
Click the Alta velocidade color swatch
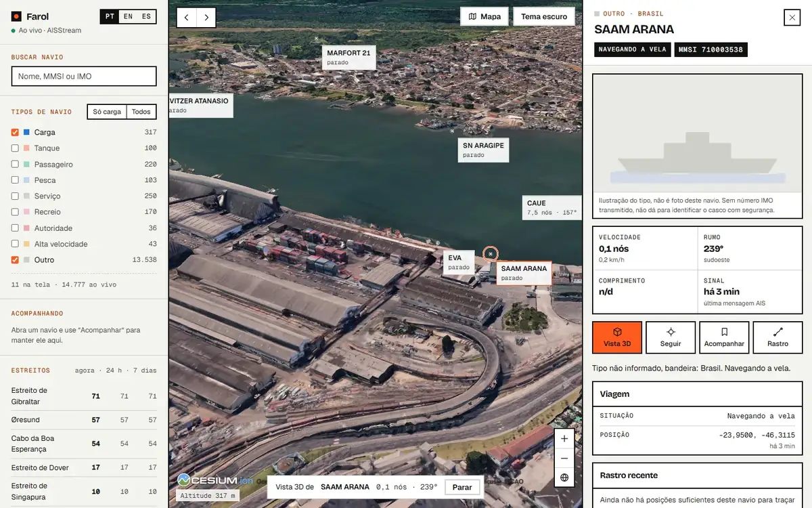pos(26,244)
